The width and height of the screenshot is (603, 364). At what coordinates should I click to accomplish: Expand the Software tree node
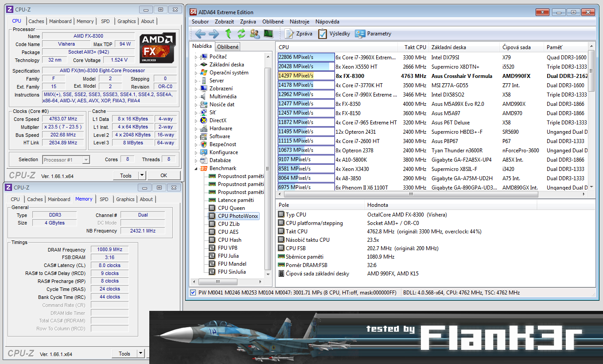click(196, 136)
